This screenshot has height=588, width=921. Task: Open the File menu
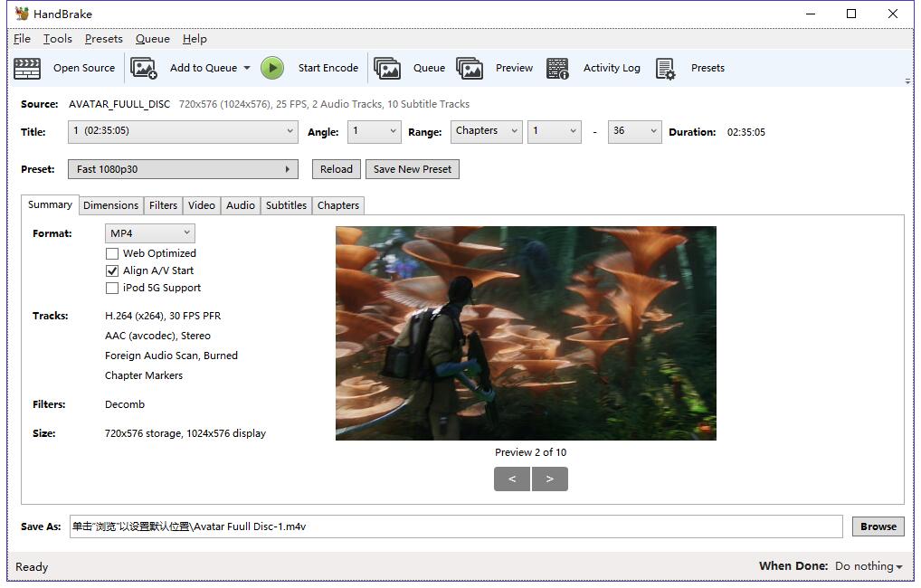pos(22,39)
